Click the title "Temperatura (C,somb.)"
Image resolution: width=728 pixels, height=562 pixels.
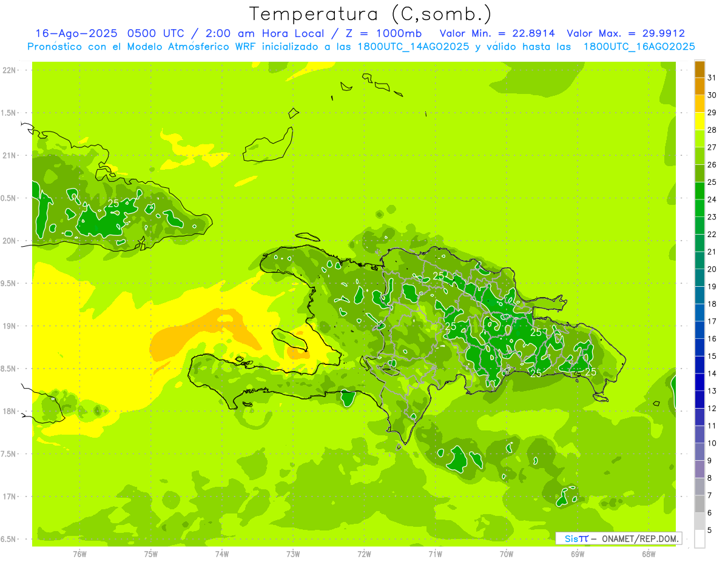(371, 14)
